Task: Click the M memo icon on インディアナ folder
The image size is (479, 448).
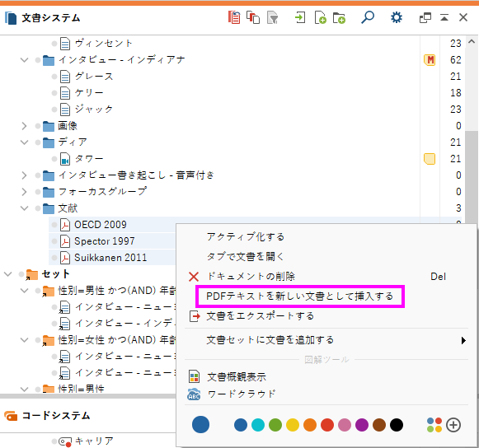Action: point(430,60)
